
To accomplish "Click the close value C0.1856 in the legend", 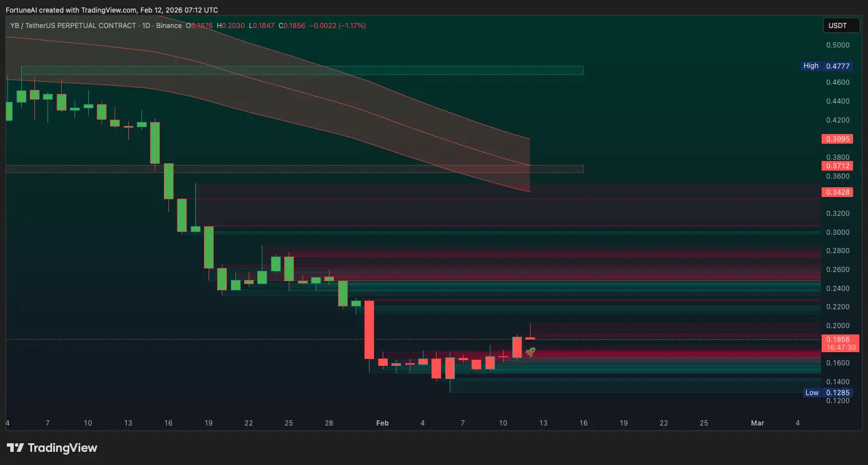I will pyautogui.click(x=292, y=26).
